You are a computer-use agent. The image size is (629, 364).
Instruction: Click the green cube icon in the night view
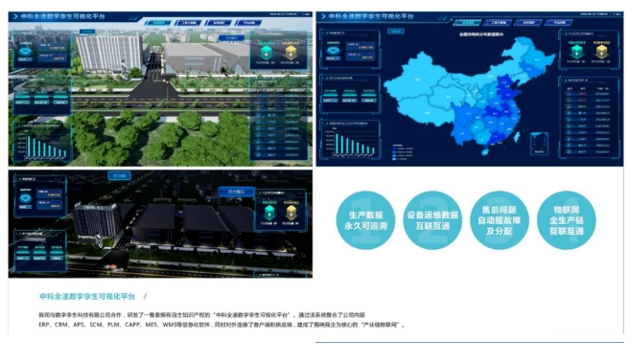269,213
